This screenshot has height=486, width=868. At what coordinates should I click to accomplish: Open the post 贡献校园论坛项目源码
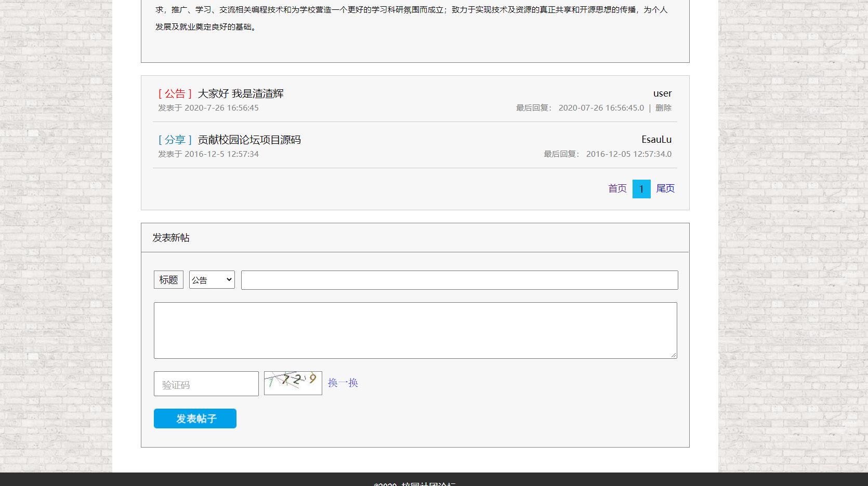point(249,140)
